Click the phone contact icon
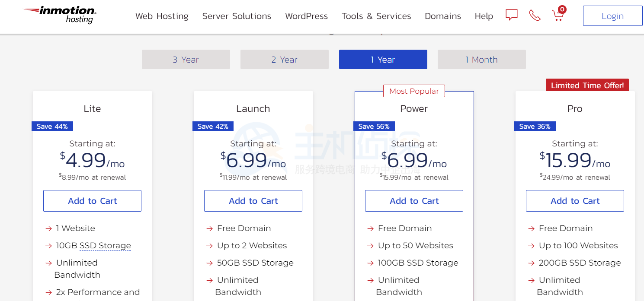The image size is (644, 301). point(535,16)
